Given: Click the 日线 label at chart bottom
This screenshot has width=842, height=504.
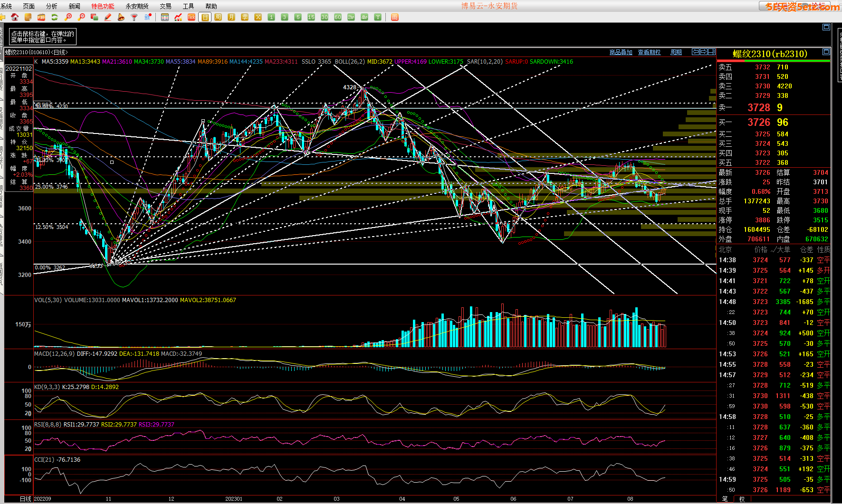Looking at the screenshot, I should 25,499.
